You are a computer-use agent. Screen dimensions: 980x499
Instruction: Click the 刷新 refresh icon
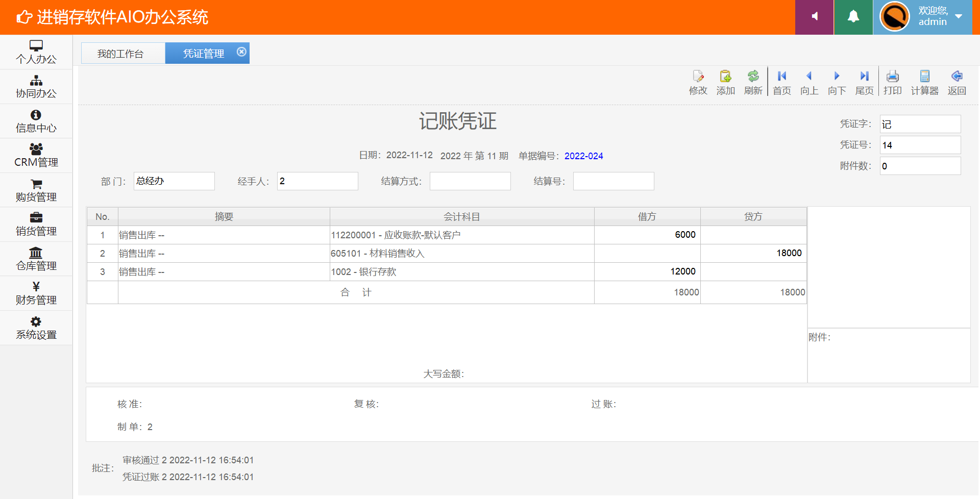click(x=753, y=83)
